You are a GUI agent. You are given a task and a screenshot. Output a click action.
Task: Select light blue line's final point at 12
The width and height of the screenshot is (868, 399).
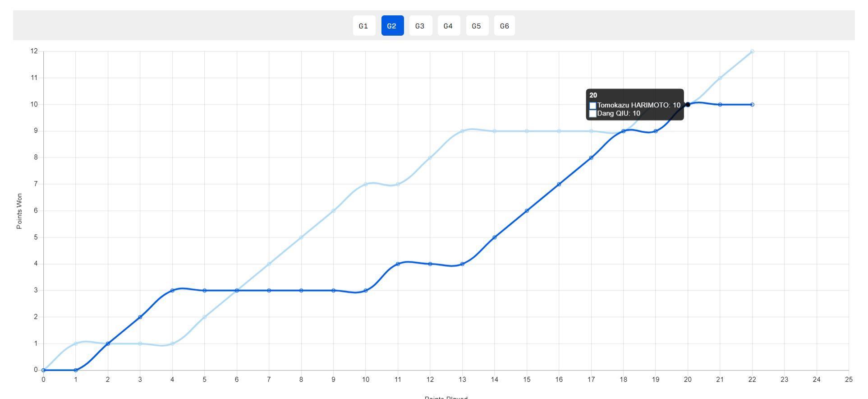click(752, 51)
